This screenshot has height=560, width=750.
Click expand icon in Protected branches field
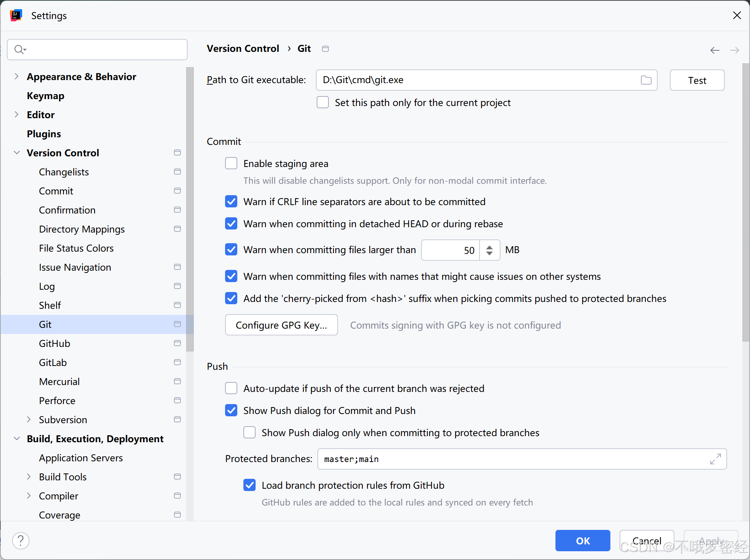point(715,459)
